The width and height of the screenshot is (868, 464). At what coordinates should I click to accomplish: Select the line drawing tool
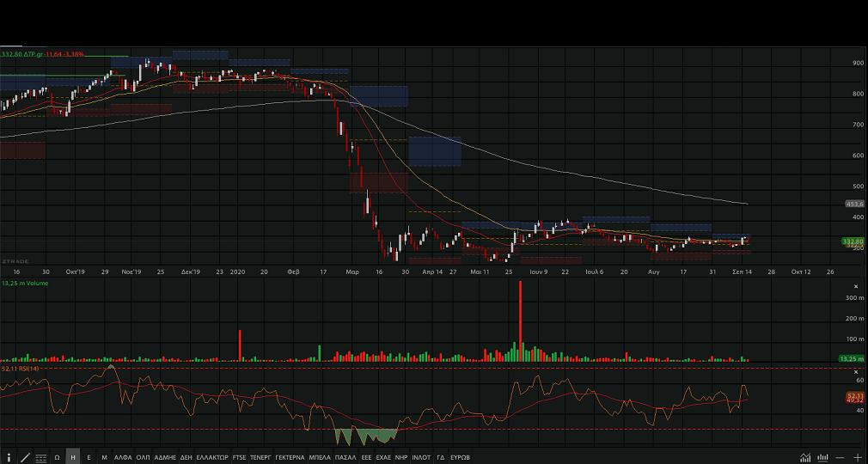click(25, 457)
